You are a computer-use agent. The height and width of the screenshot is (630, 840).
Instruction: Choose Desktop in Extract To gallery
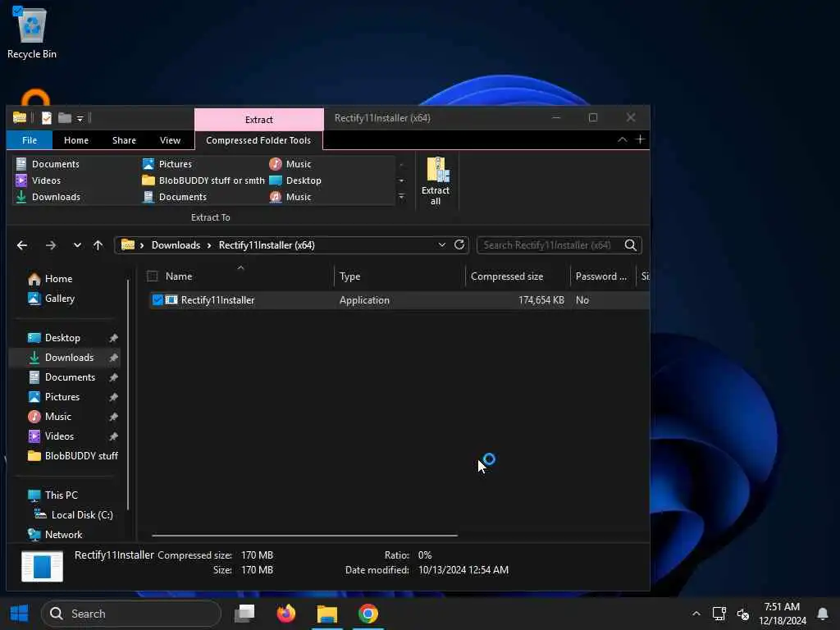coord(294,180)
